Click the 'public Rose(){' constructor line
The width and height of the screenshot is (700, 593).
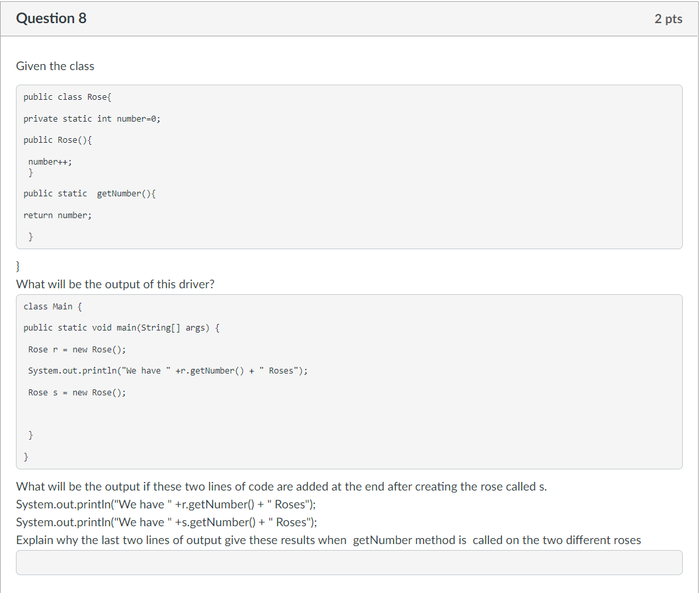pos(58,140)
